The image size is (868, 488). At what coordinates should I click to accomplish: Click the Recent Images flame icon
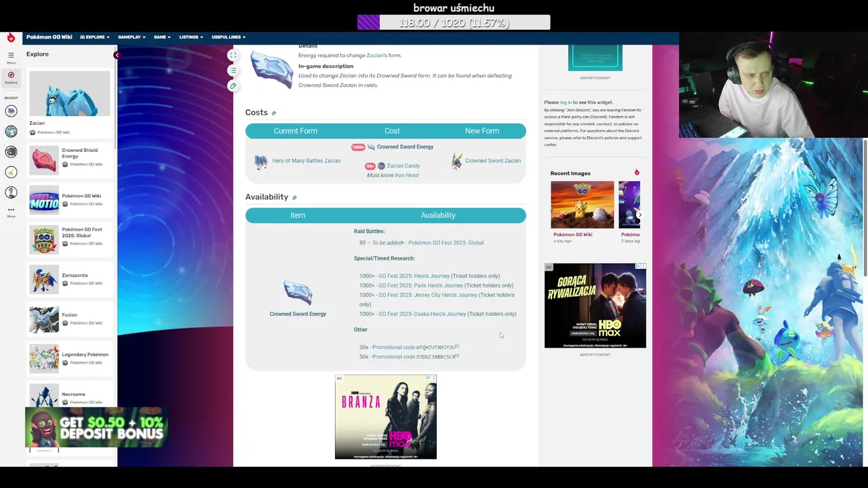637,173
